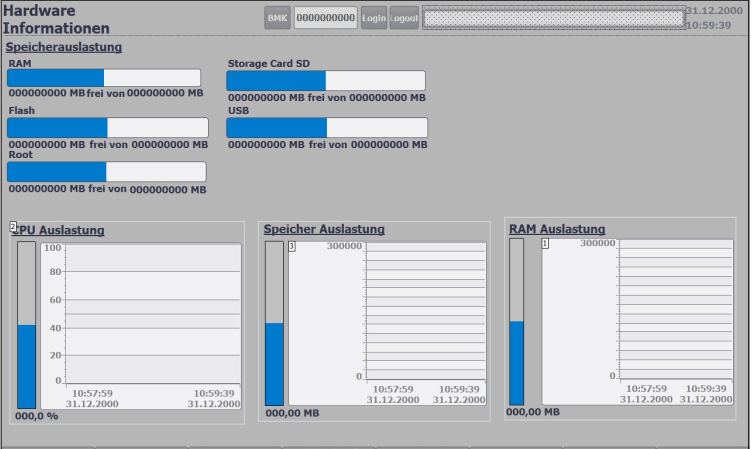Image resolution: width=752 pixels, height=449 pixels.
Task: Click the RAM Auslastung vertical bar gauge
Action: point(517,322)
